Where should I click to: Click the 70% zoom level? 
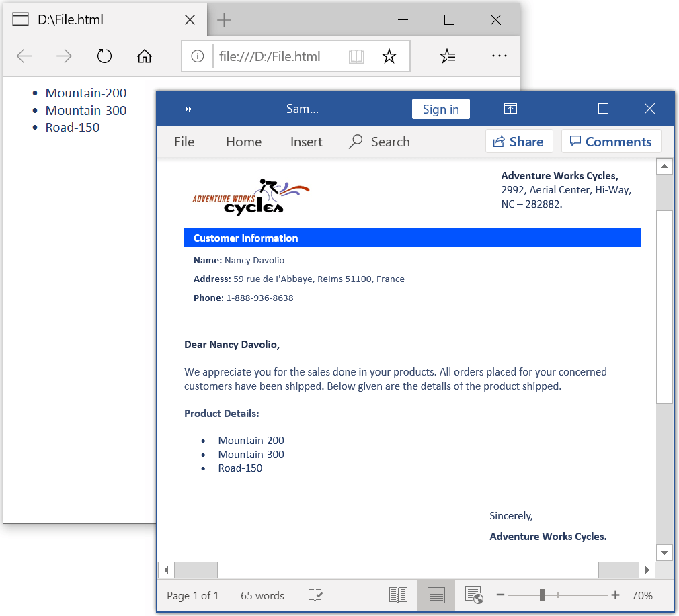point(642,596)
